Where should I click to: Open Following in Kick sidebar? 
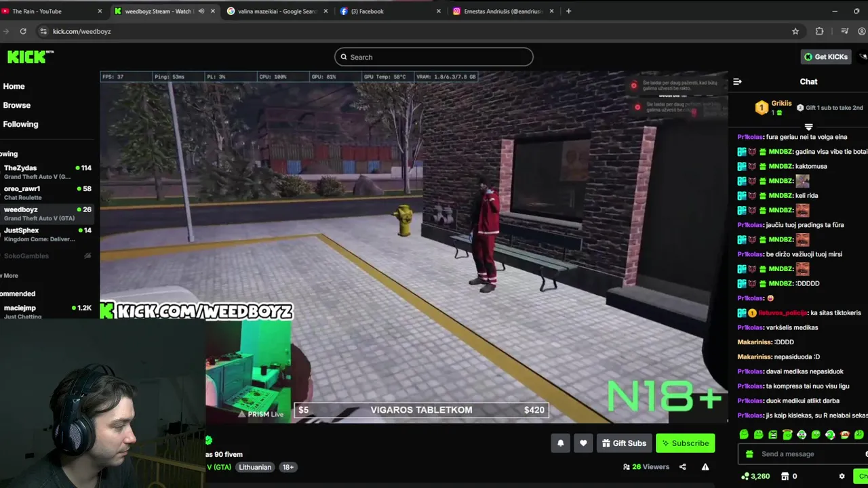pos(20,124)
